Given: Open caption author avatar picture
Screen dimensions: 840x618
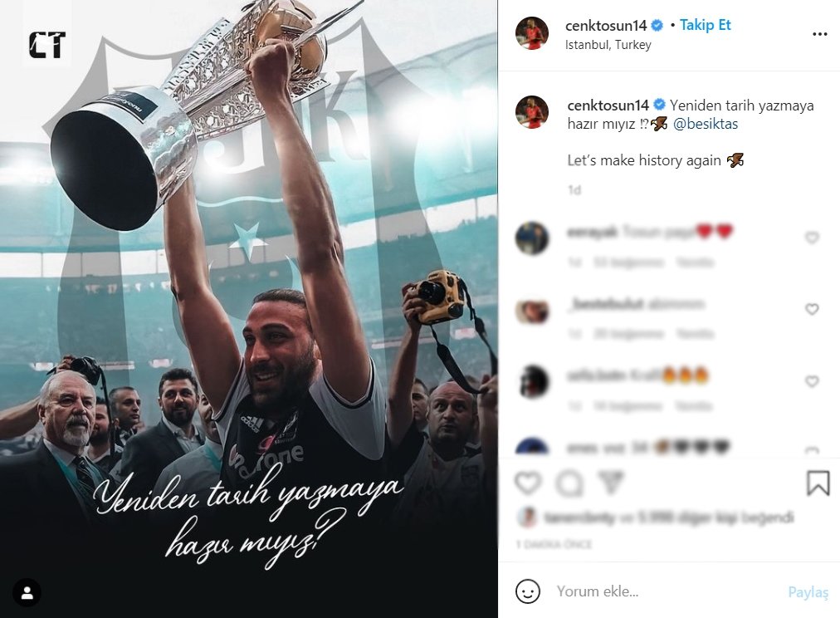Looking at the screenshot, I should pyautogui.click(x=532, y=112).
